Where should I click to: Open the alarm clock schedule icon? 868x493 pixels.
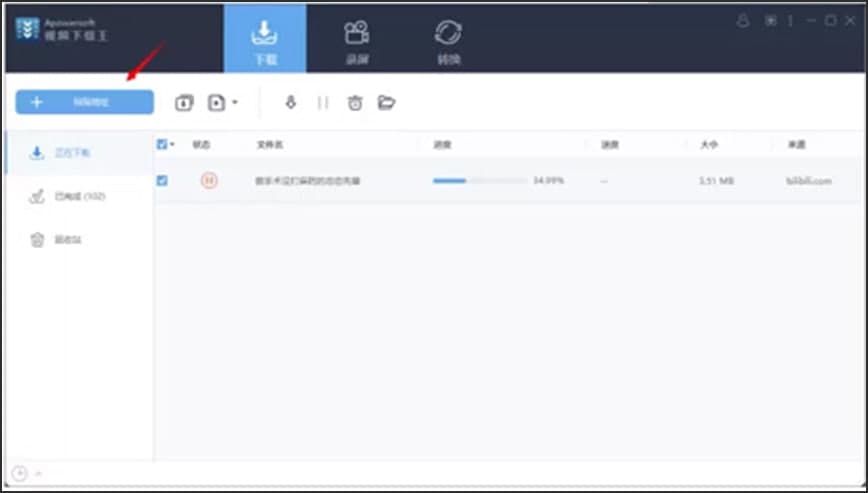355,102
